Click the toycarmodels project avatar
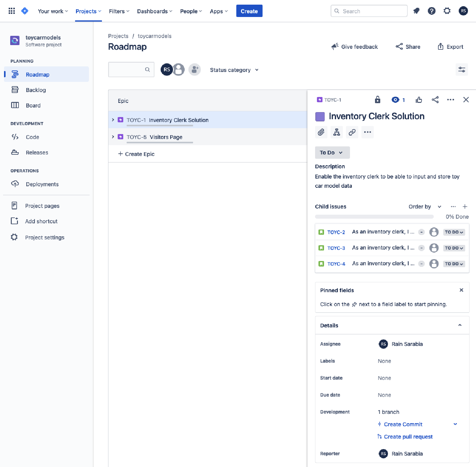The width and height of the screenshot is (476, 467). (x=15, y=40)
